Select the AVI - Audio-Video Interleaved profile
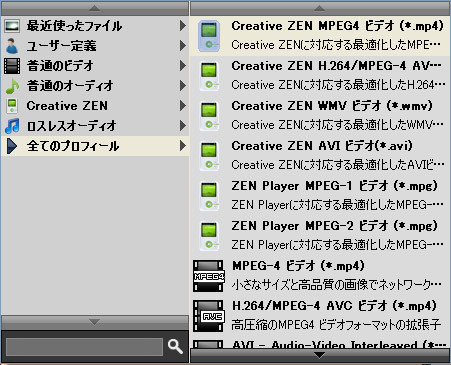 click(320, 343)
